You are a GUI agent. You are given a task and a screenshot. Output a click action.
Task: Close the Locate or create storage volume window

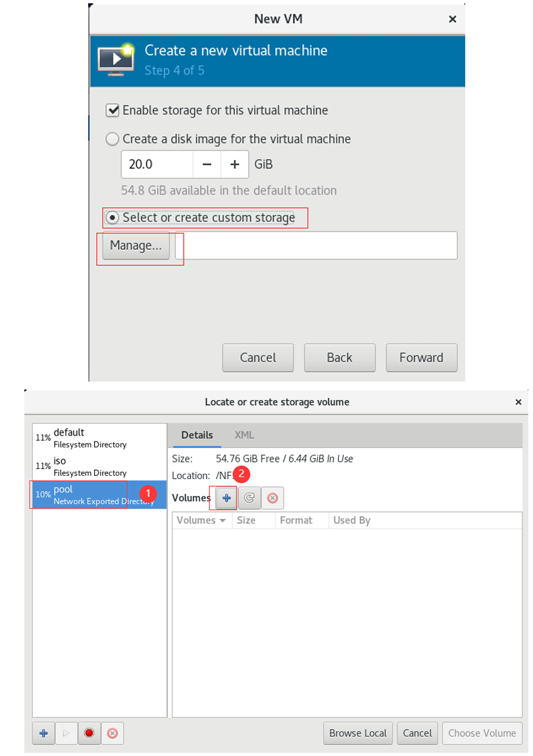(x=519, y=402)
